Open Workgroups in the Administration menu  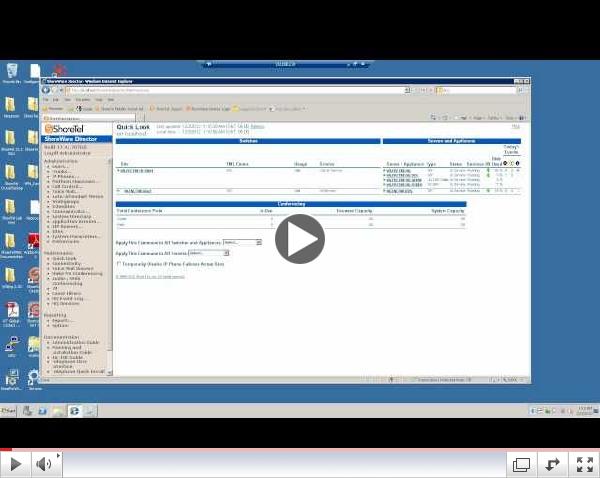click(x=66, y=201)
